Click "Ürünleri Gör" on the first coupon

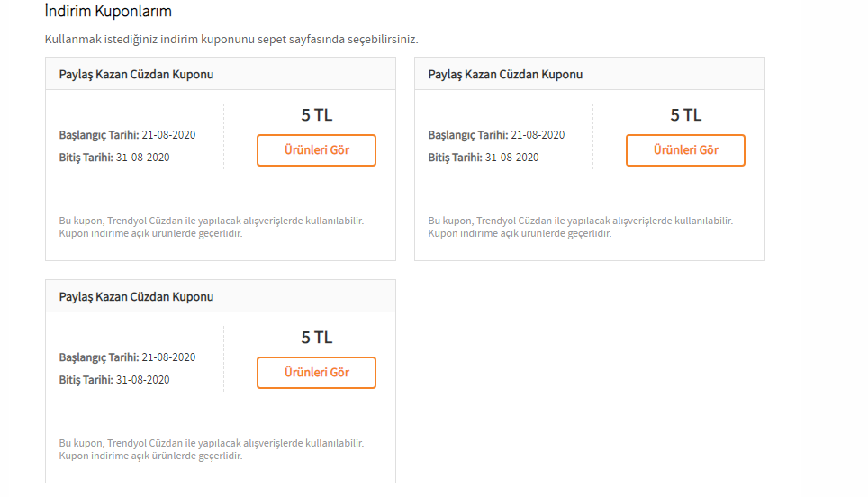(316, 150)
